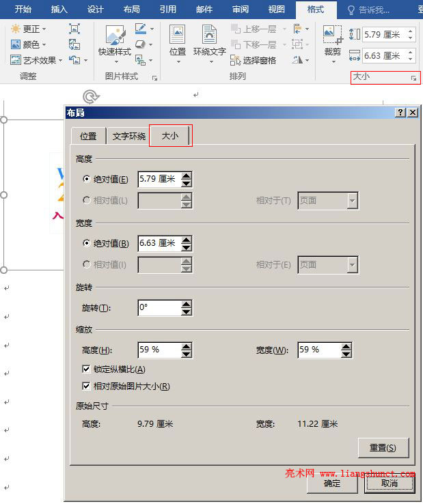Click the 取消 button

[x=390, y=483]
